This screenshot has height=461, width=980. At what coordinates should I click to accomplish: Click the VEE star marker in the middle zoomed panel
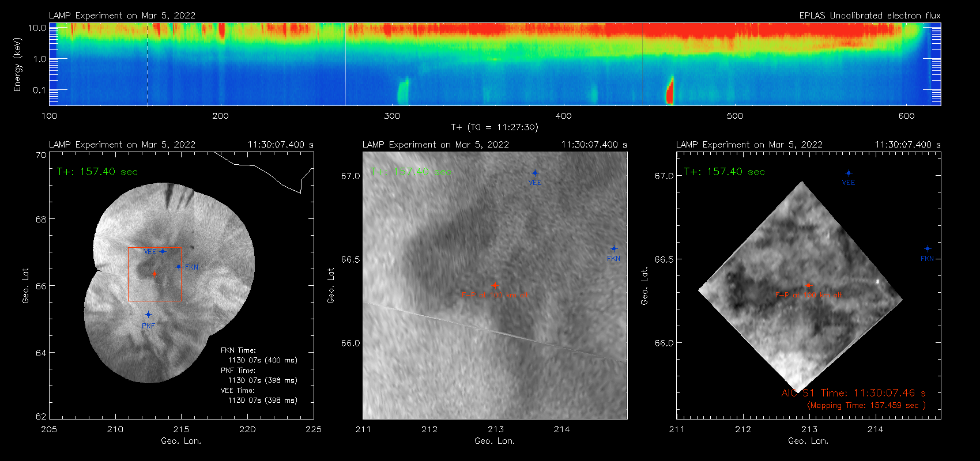click(x=535, y=173)
